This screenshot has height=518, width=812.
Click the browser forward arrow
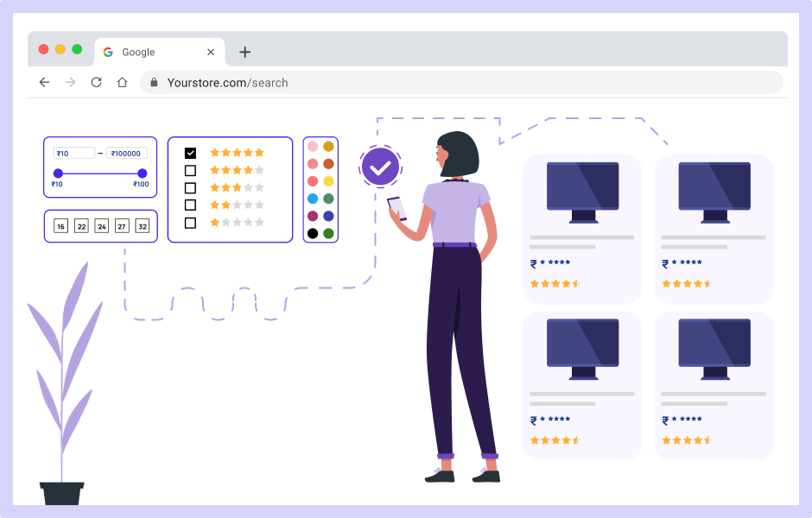pyautogui.click(x=71, y=82)
